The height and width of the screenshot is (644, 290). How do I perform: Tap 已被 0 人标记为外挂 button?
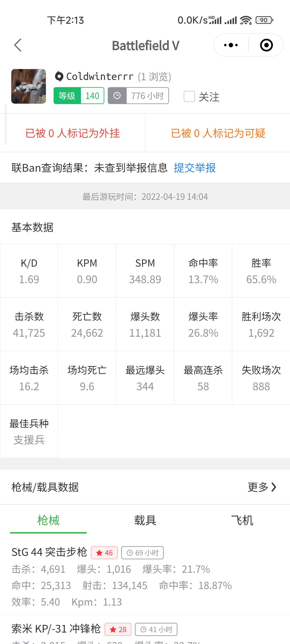point(72,133)
